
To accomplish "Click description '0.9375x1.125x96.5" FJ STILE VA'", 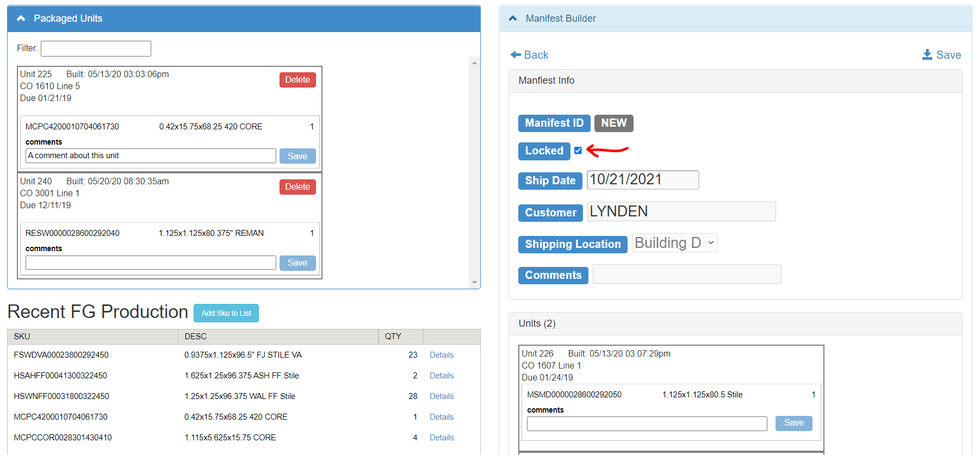I will click(243, 355).
